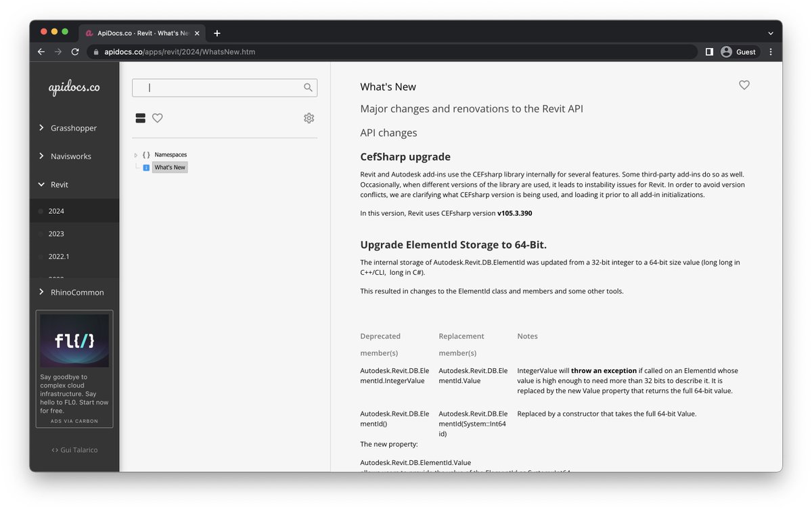Click the site lock icon in the address bar
The image size is (812, 511).
[x=96, y=52]
